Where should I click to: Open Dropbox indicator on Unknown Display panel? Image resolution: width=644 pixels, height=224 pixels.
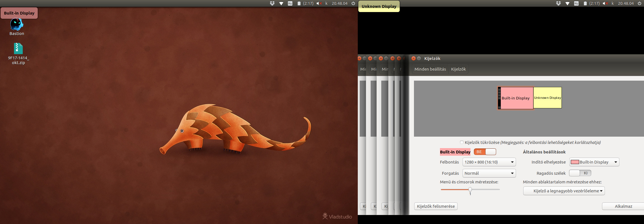(558, 3)
